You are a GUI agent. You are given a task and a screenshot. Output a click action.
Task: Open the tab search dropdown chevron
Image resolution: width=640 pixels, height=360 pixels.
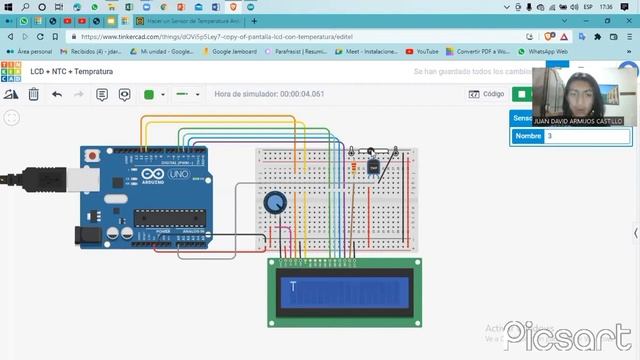[x=564, y=21]
